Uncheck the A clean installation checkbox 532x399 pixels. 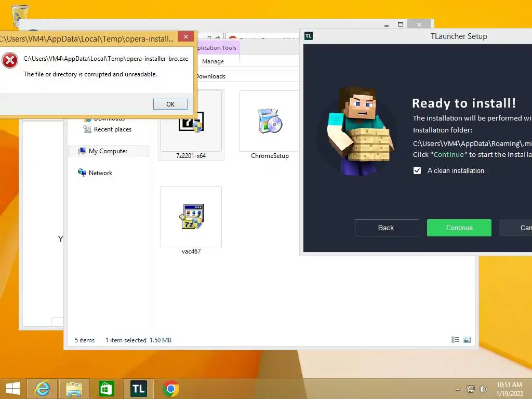point(417,170)
